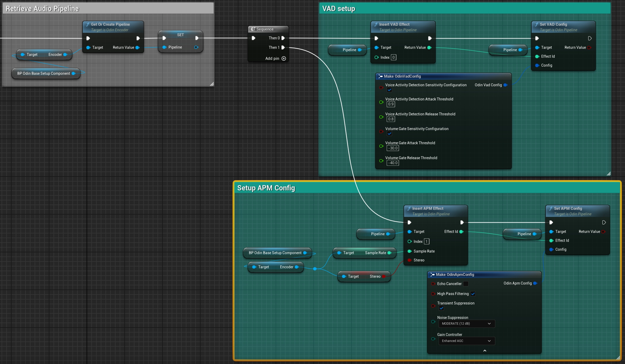The width and height of the screenshot is (625, 364).
Task: Edit the Voice Activity Detection Attack Threshold value
Action: click(391, 104)
